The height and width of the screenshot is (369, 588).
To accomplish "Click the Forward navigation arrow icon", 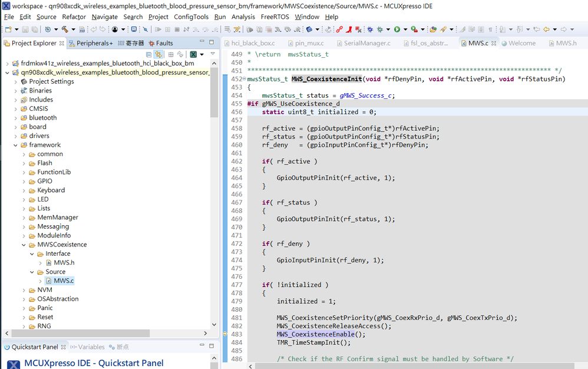I will 564,29.
